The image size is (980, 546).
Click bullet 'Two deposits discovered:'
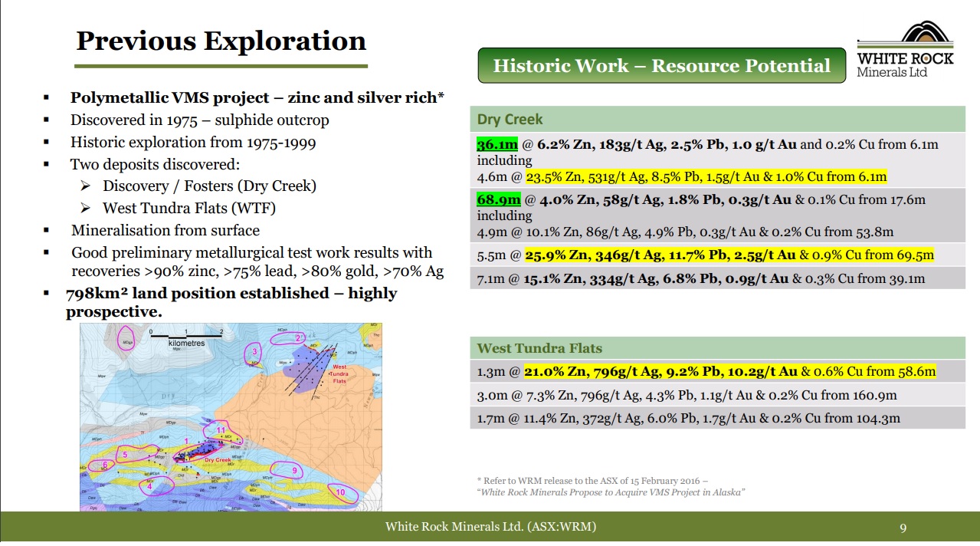[x=156, y=165]
